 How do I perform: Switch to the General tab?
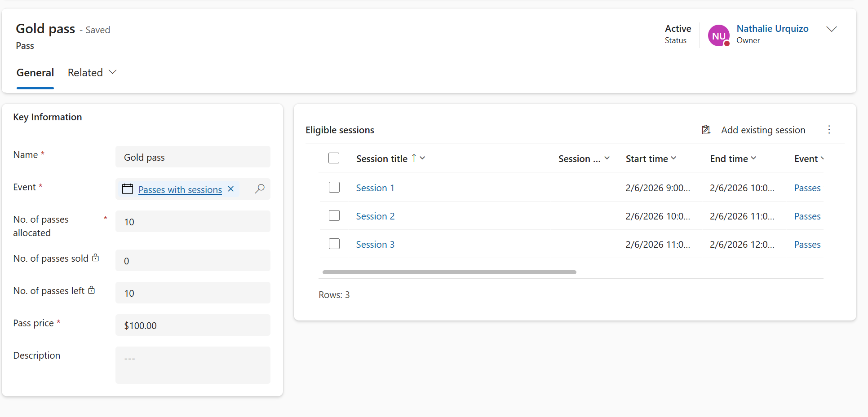click(x=35, y=73)
